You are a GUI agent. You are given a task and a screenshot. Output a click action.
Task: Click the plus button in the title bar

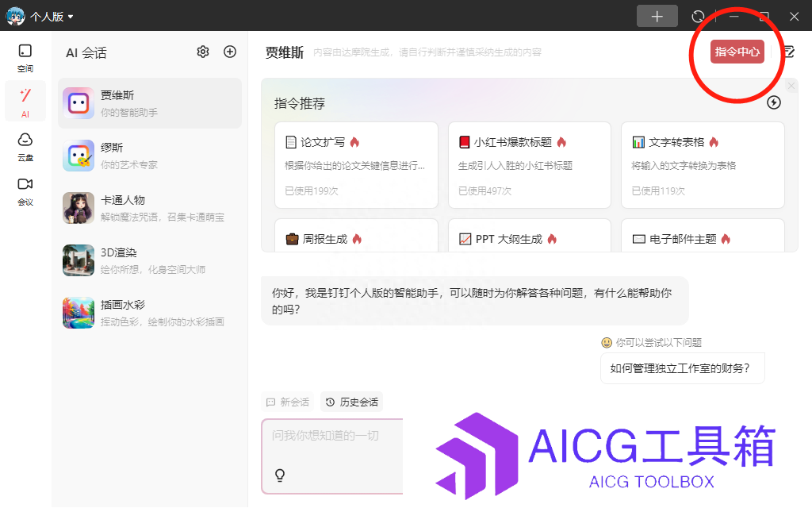[x=657, y=16]
